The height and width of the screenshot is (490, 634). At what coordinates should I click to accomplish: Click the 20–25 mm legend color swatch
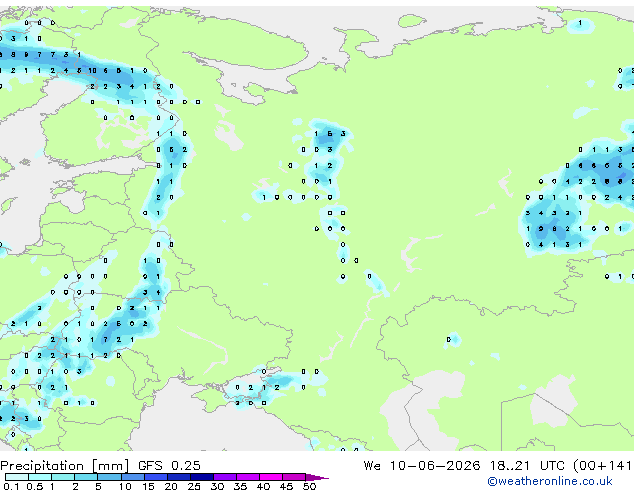tap(178, 477)
